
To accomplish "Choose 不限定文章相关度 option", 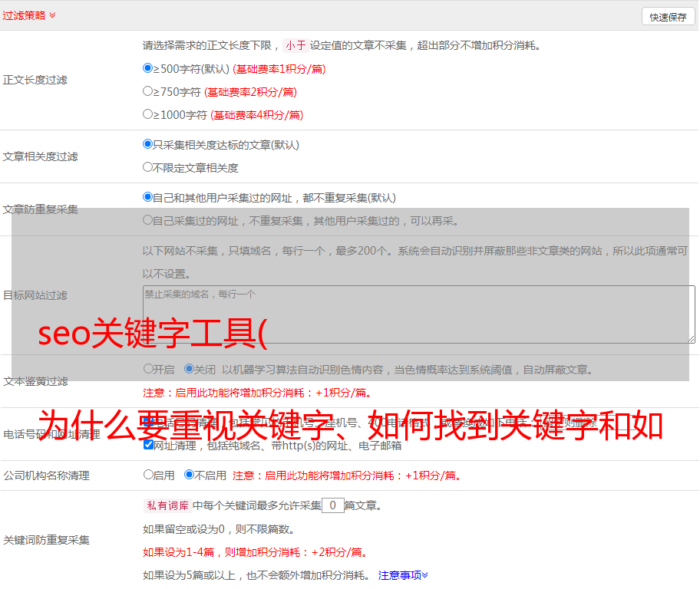I will [148, 167].
